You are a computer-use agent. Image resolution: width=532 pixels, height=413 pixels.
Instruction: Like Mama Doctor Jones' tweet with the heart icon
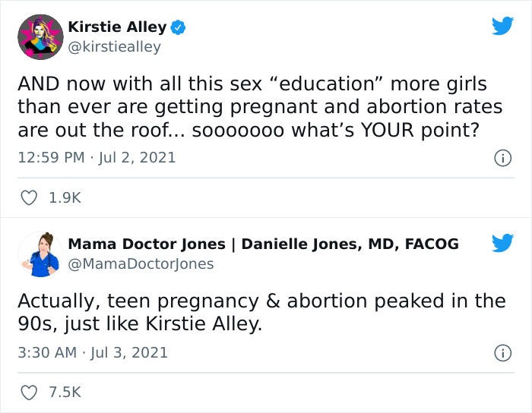pos(30,393)
